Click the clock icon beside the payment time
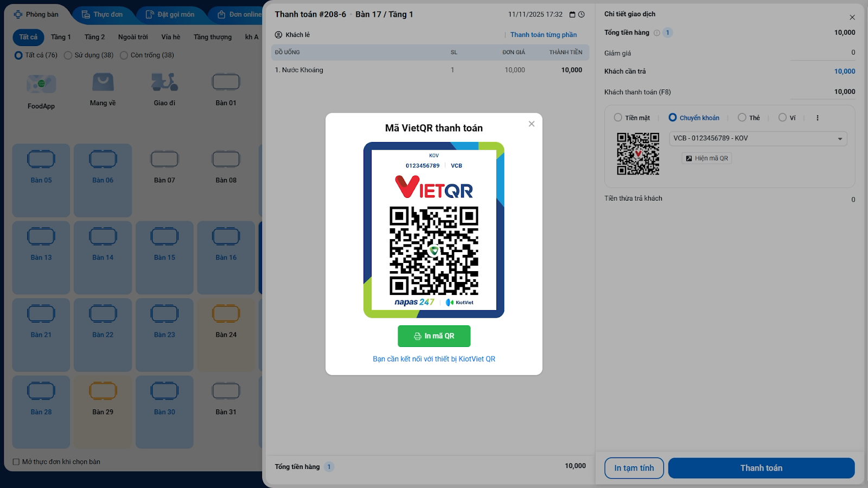 582,15
